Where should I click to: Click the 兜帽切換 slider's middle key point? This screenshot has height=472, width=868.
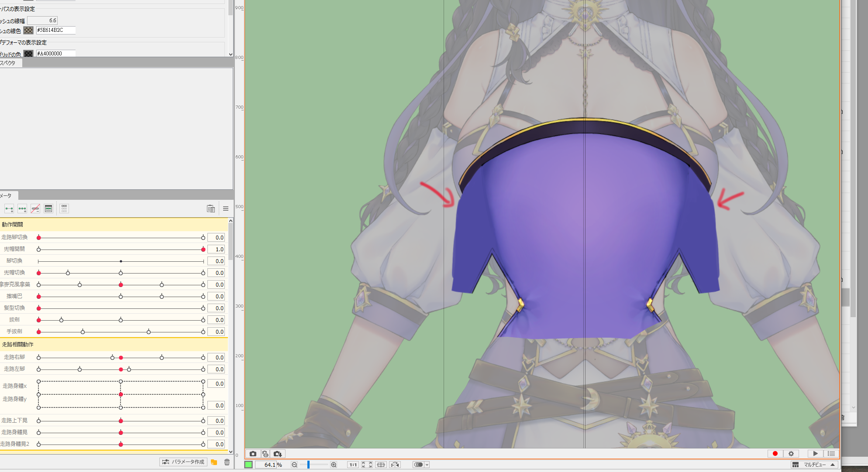click(x=121, y=273)
